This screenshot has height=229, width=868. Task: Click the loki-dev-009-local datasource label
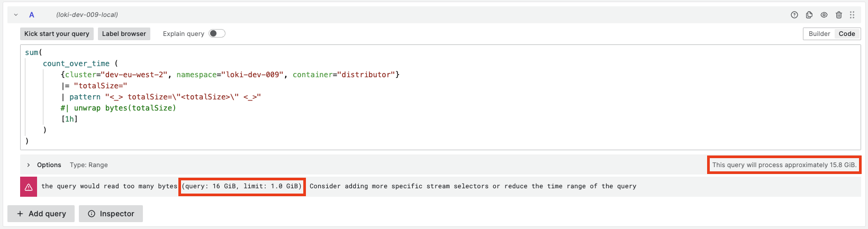coord(87,15)
